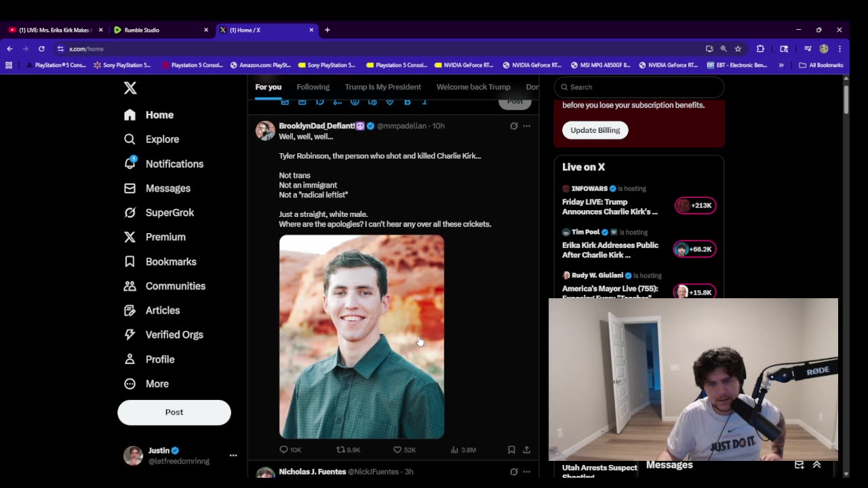Screen dimensions: 868x488
Task: Switch to the LIVE Mrs. Erika Kirk browser tab
Action: click(x=55, y=30)
